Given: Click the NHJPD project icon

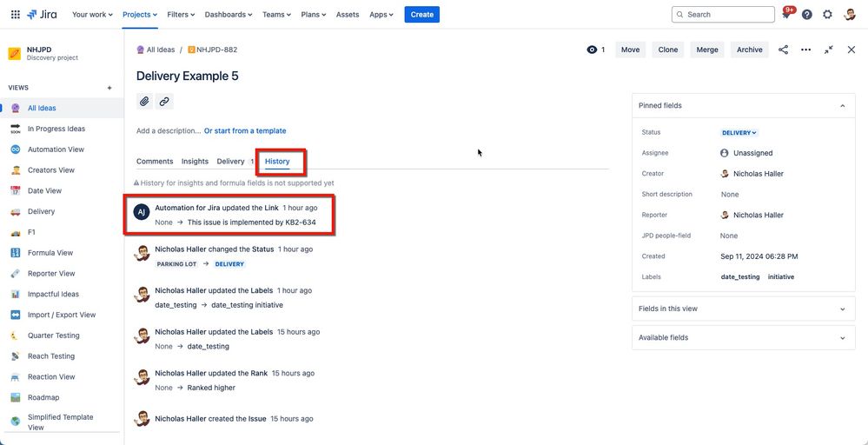Looking at the screenshot, I should point(15,54).
